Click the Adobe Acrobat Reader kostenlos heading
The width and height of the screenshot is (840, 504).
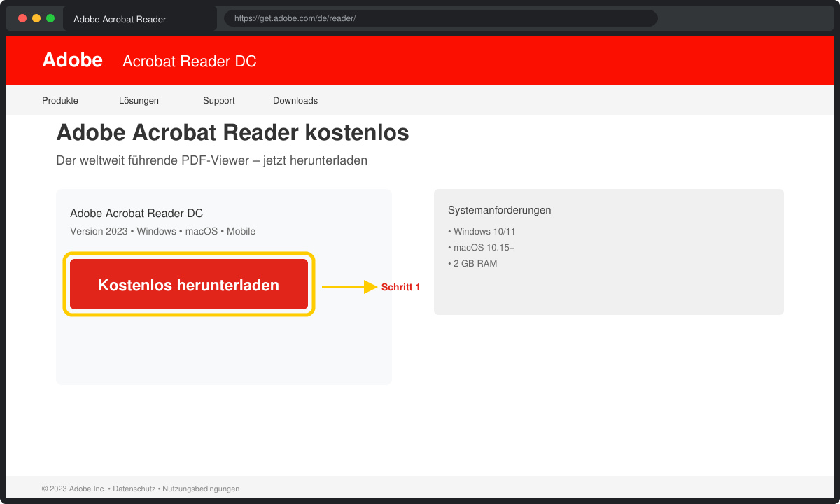pos(232,132)
